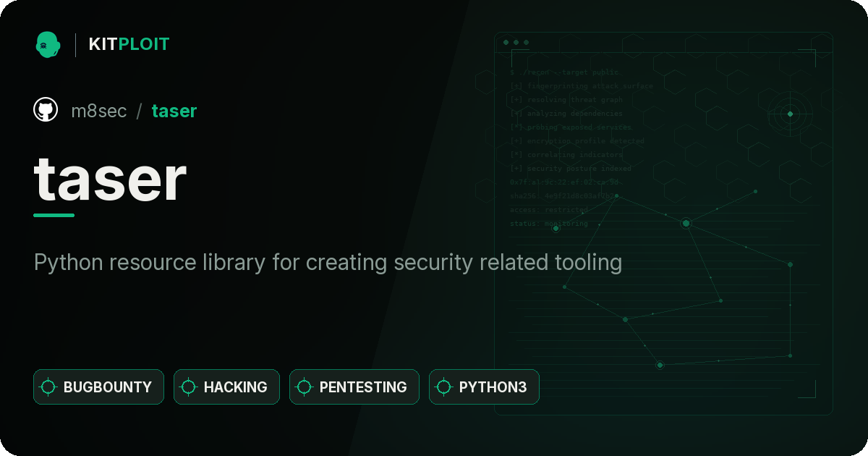Click crosshair icon in PYTHON3 tag

[x=444, y=387]
